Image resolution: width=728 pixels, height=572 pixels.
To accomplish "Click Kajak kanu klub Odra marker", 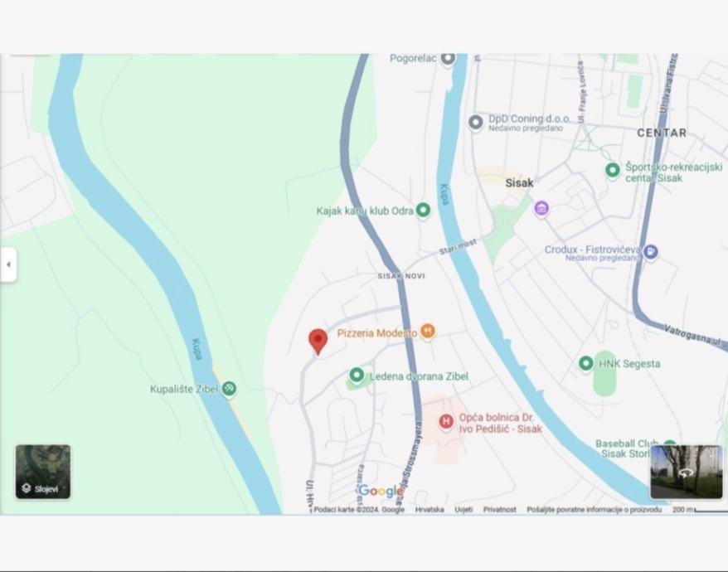I will pyautogui.click(x=423, y=211).
